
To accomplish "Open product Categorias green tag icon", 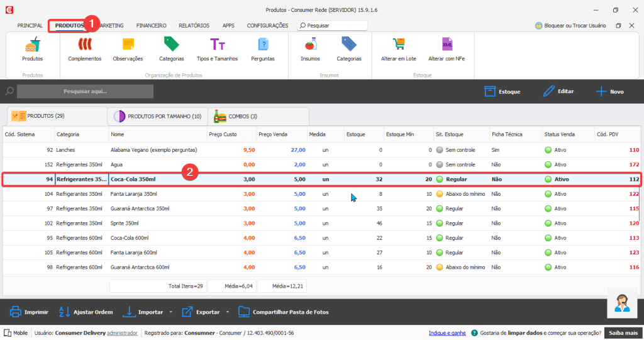I will [x=172, y=46].
